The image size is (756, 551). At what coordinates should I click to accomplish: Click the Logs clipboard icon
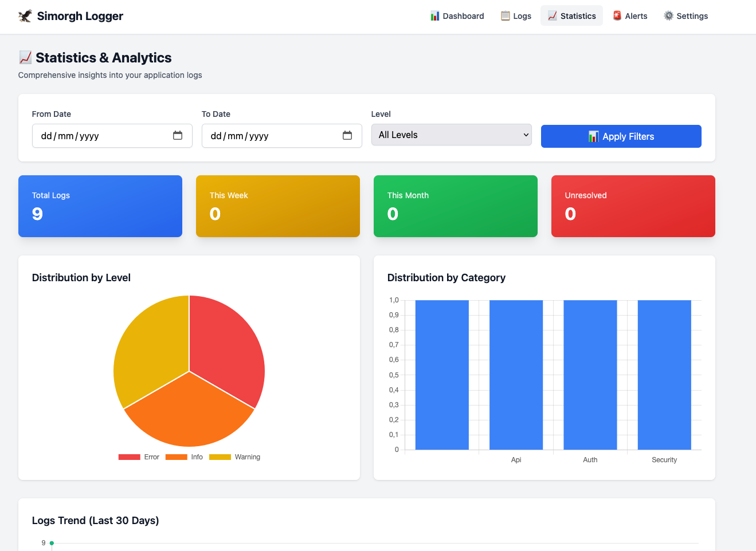pyautogui.click(x=505, y=16)
